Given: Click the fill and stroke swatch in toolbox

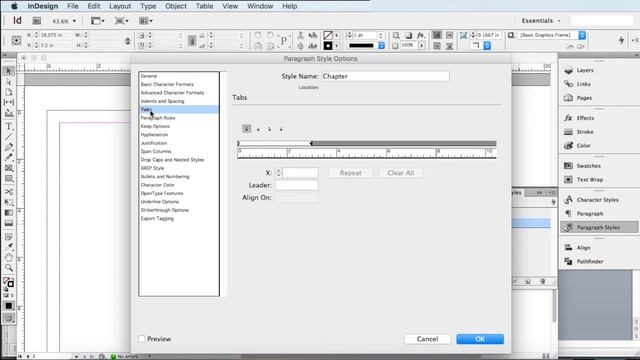Looking at the screenshot, I should coord(9,282).
